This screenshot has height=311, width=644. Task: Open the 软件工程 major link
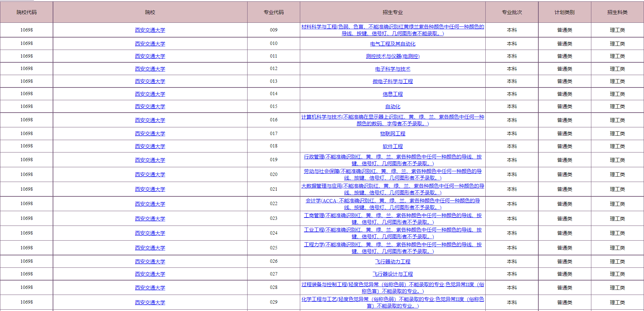pyautogui.click(x=392, y=146)
